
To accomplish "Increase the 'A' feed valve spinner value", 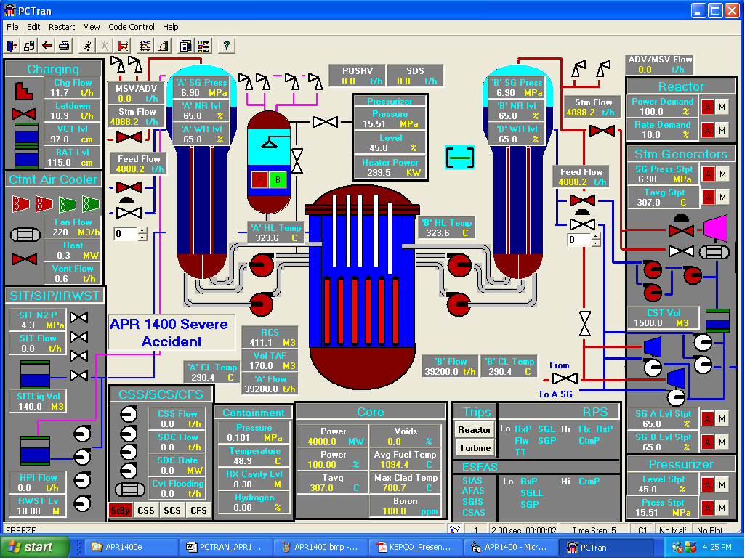I will tap(142, 230).
